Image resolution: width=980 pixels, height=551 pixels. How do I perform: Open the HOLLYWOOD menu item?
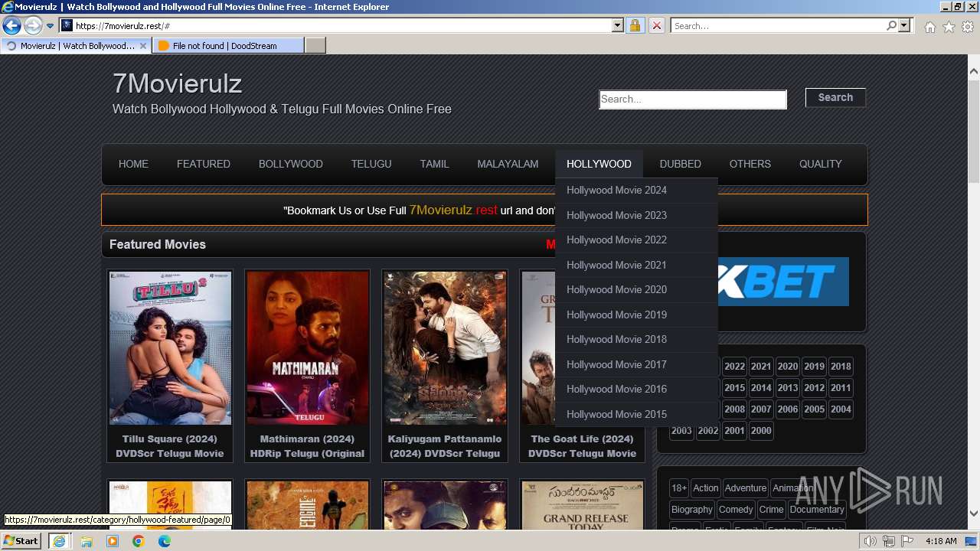(599, 164)
